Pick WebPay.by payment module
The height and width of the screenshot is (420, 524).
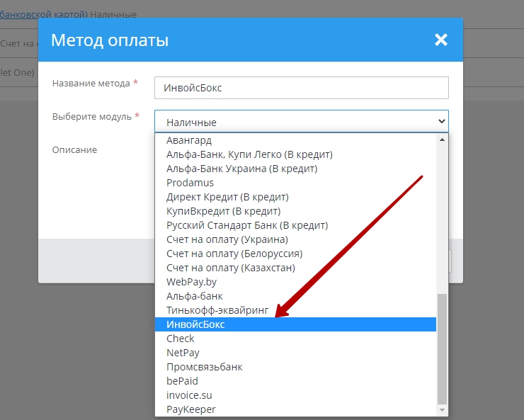(x=191, y=282)
